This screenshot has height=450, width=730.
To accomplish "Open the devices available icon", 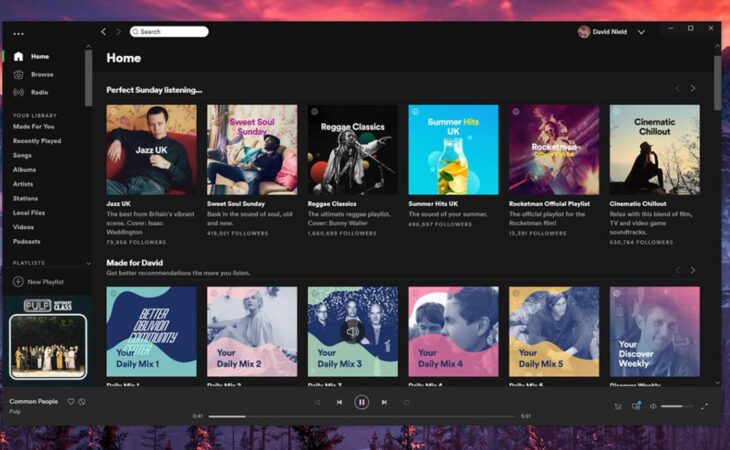I will [x=636, y=406].
